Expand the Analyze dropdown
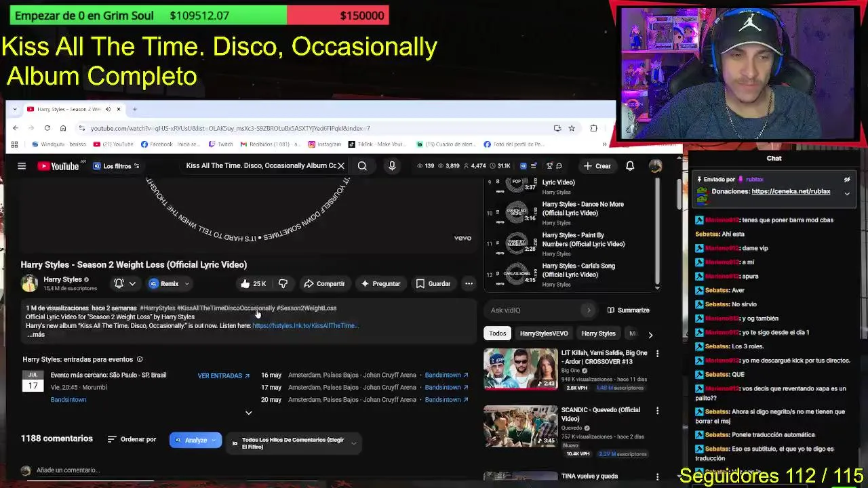The height and width of the screenshot is (488, 868). pyautogui.click(x=214, y=441)
